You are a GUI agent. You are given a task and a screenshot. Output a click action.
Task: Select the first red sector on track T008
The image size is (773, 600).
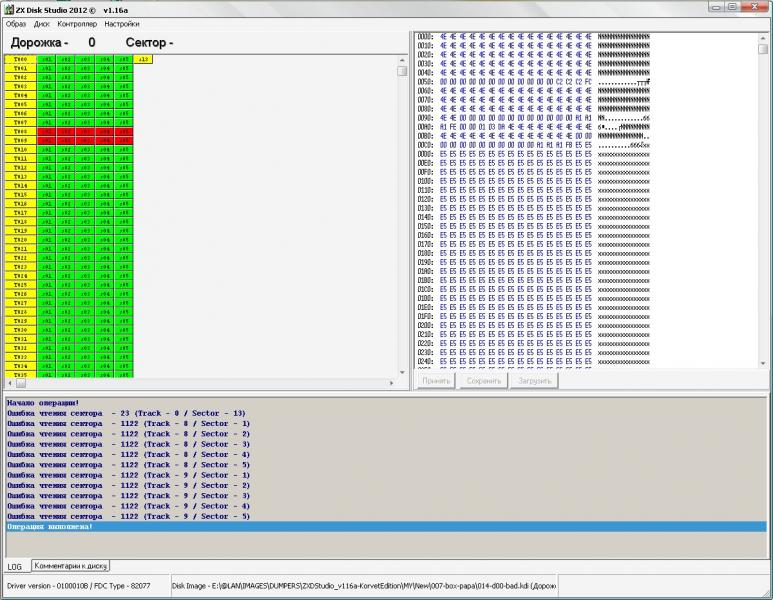[x=47, y=132]
